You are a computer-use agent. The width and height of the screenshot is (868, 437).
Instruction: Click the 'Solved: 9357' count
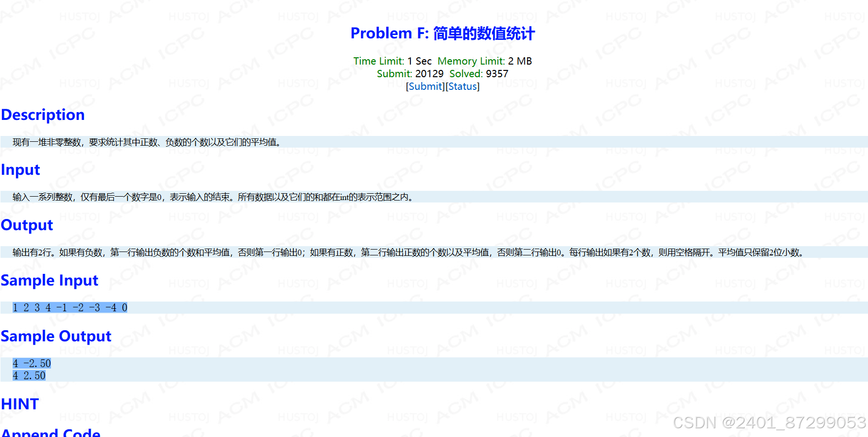(x=479, y=74)
